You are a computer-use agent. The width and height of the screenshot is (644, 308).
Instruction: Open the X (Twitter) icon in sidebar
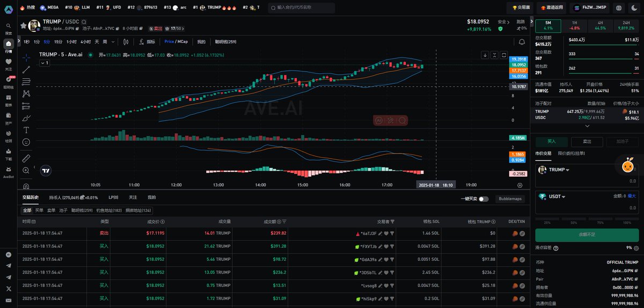point(8,289)
